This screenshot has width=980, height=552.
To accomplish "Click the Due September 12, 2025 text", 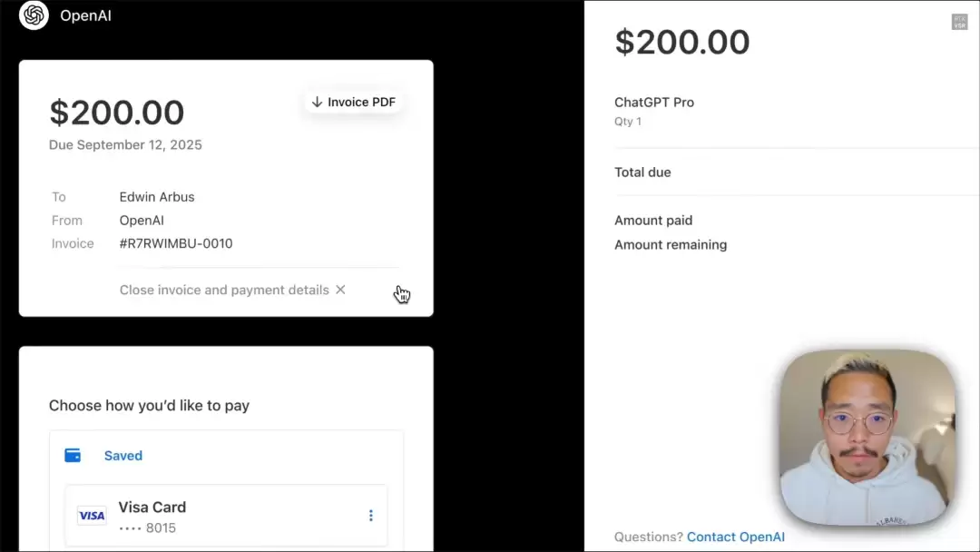I will click(x=125, y=145).
